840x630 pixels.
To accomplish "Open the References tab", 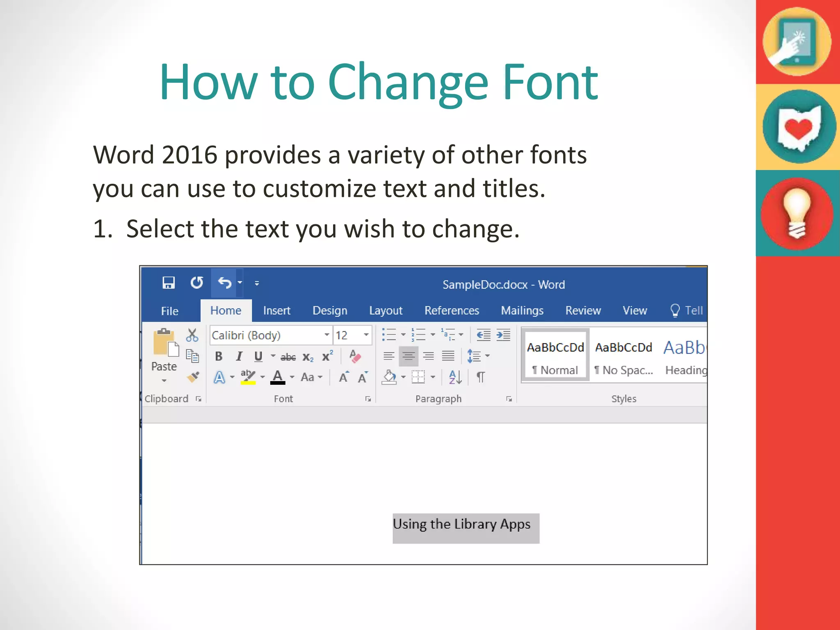I will pos(451,310).
